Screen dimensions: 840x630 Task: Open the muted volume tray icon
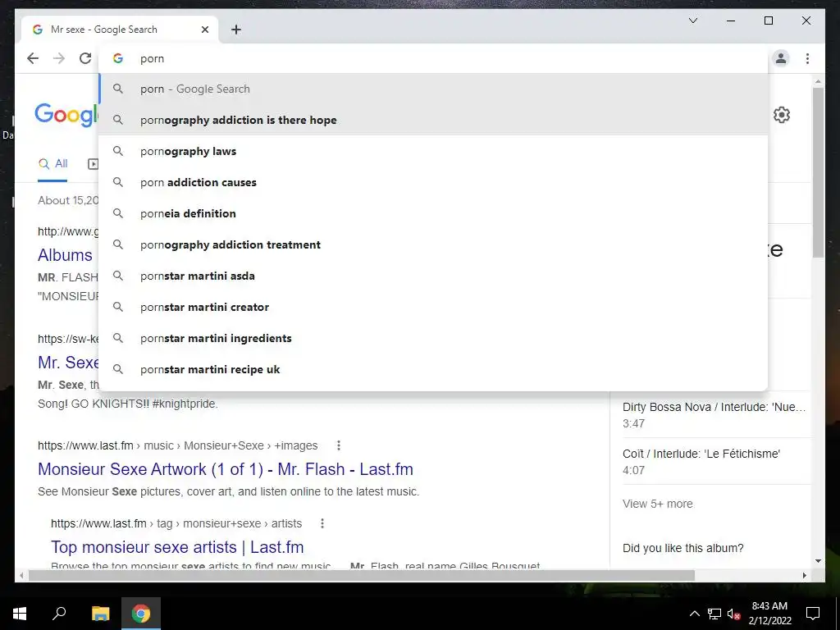(734, 614)
